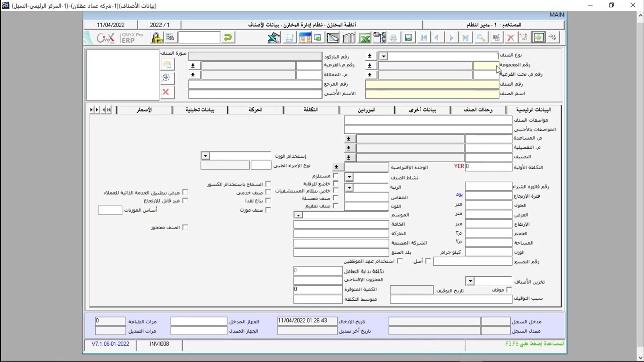This screenshot has width=644, height=362.
Task: Click the scroll document toolbar icon
Action: [290, 38]
